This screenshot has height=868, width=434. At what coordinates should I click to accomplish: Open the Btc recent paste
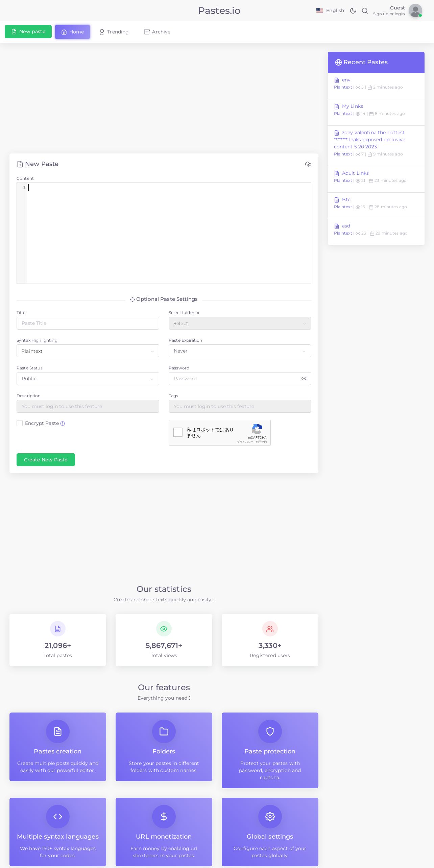tap(346, 199)
